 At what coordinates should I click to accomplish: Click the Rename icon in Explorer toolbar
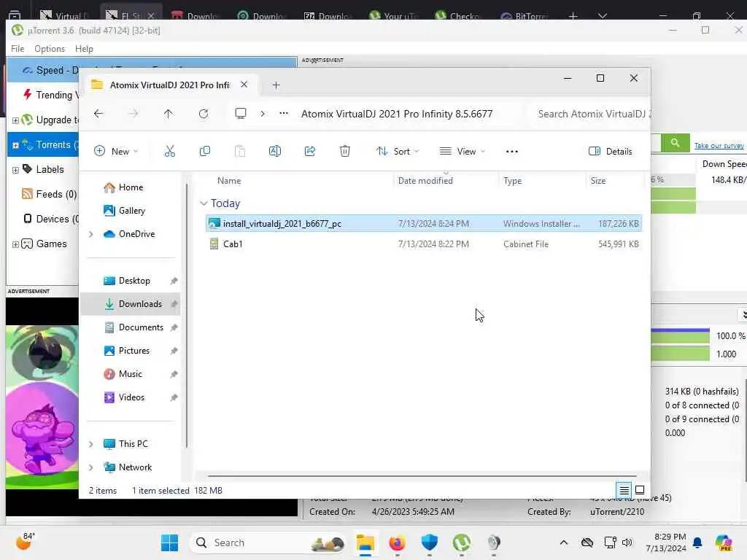[x=275, y=152]
